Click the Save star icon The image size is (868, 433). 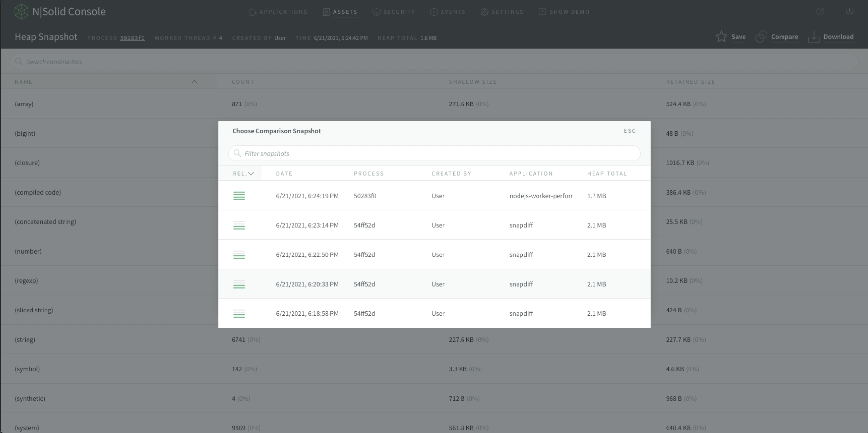coord(721,36)
